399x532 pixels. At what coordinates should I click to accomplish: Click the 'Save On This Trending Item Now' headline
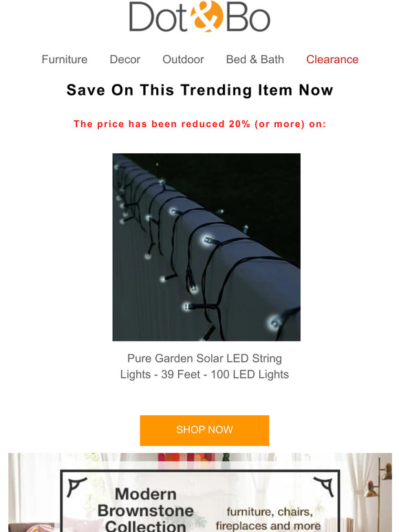click(199, 90)
